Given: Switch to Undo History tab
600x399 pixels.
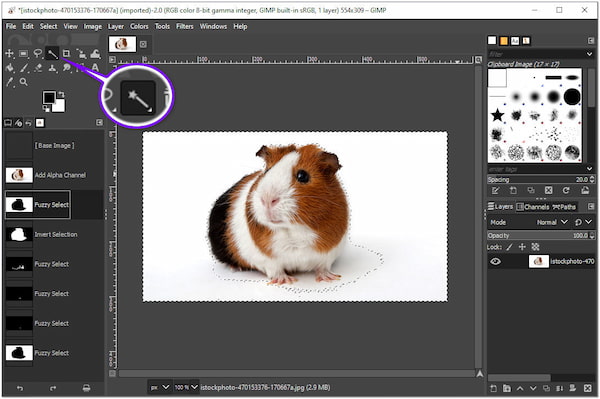Looking at the screenshot, I should (x=29, y=123).
